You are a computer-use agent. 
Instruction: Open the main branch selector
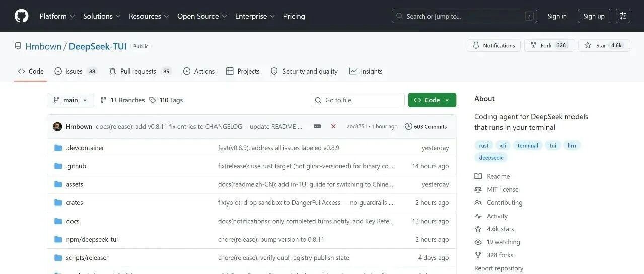click(70, 100)
